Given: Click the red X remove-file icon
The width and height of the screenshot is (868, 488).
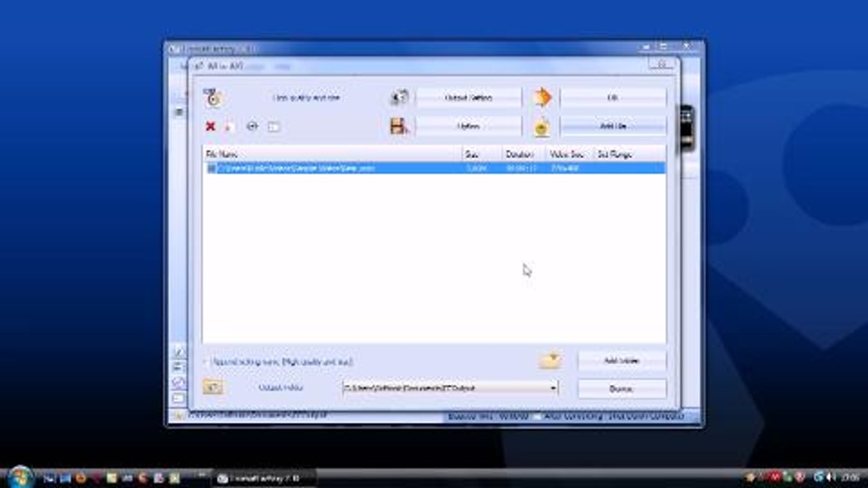Looking at the screenshot, I should (x=210, y=126).
